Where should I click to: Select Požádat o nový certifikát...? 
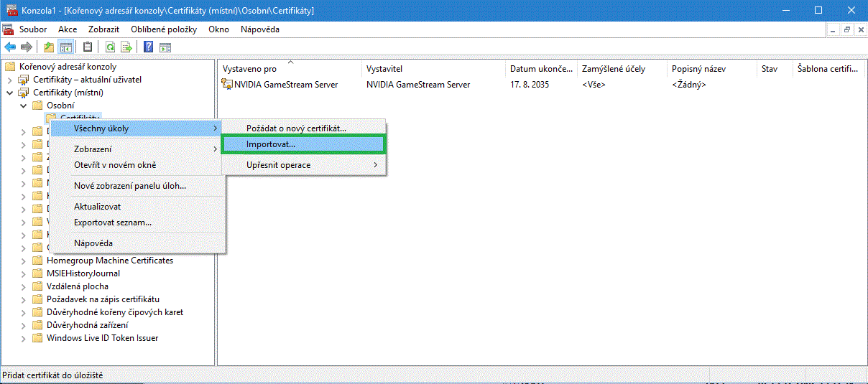pos(296,128)
